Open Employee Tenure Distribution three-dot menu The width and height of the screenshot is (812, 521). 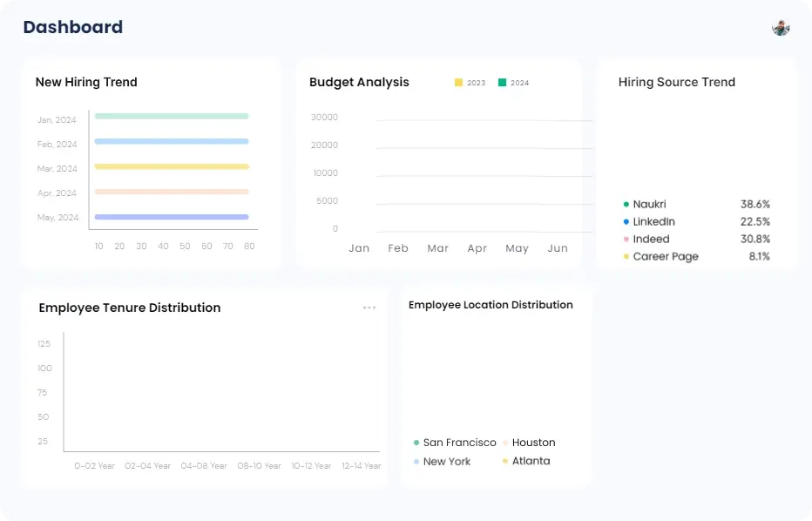click(x=369, y=308)
